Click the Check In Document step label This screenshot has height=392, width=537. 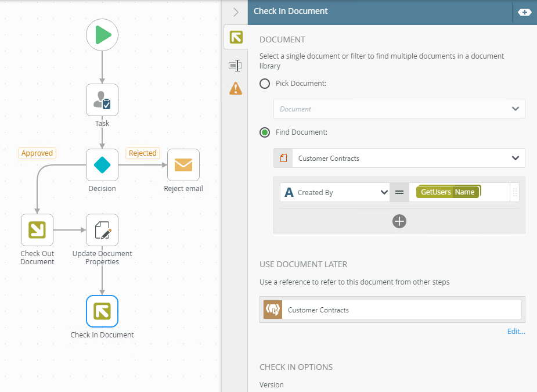pos(102,335)
